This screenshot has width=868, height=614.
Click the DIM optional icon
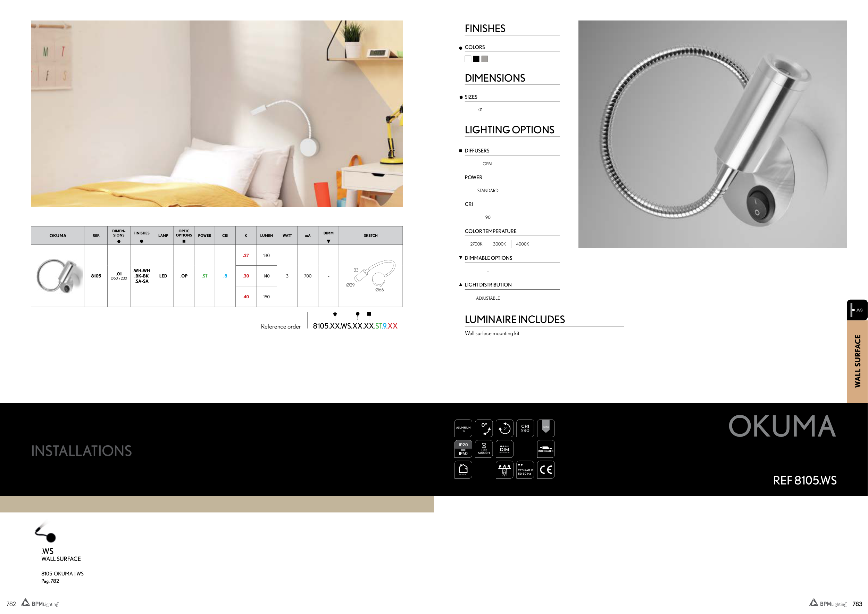coord(504,449)
